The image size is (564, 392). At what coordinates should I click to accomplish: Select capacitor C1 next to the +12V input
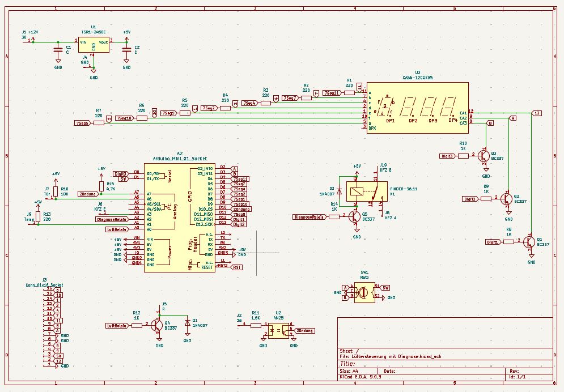[58, 50]
